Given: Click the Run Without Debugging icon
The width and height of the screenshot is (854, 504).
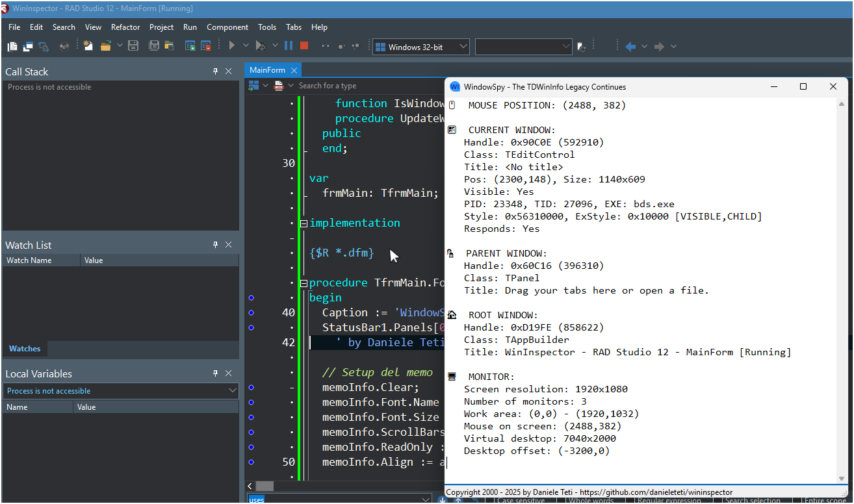Looking at the screenshot, I should click(260, 45).
